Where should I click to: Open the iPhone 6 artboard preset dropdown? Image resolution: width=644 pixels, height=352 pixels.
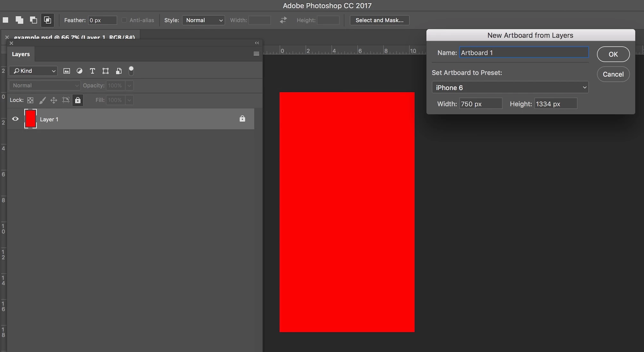(x=510, y=87)
